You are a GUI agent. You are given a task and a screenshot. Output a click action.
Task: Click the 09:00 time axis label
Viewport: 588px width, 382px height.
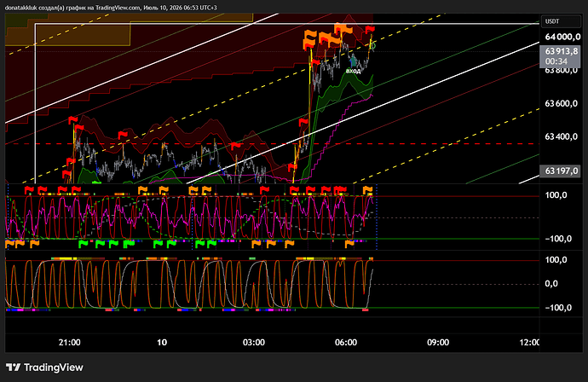[x=438, y=342]
